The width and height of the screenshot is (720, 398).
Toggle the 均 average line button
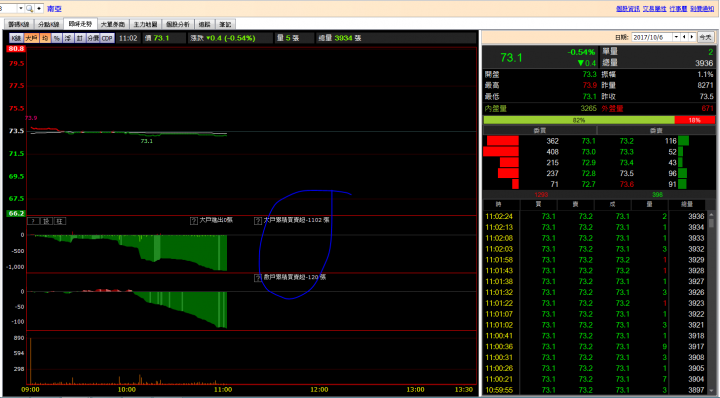point(45,38)
